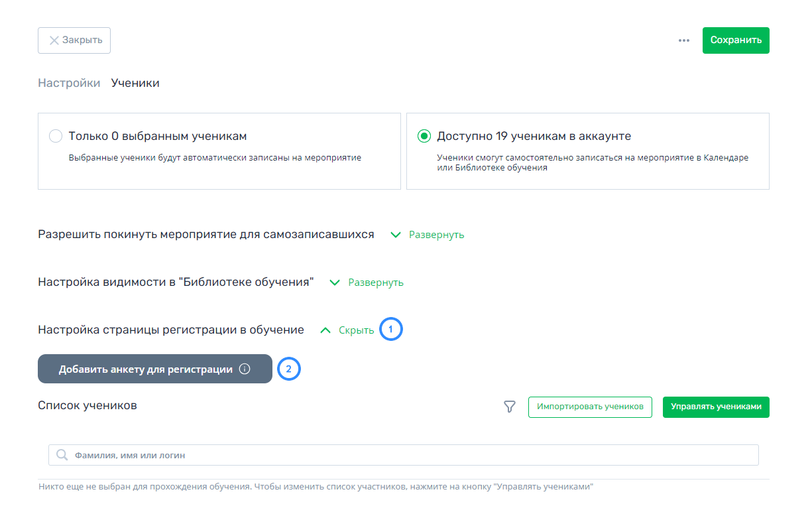Click the magnifier icon in the search field
Image resolution: width=812 pixels, height=516 pixels.
[x=62, y=455]
